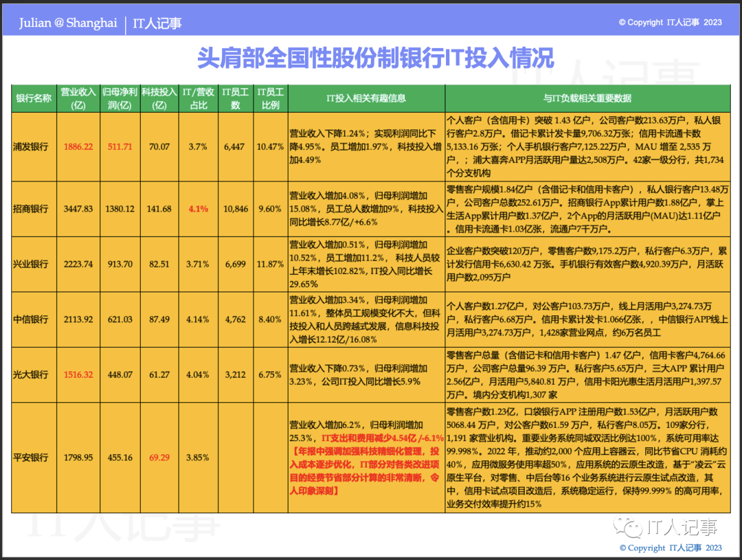Select the 归母净利润(亿) column header

click(x=120, y=98)
